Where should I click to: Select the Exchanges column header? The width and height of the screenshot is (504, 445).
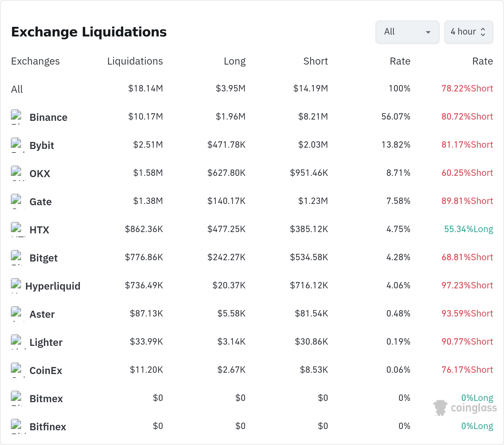(x=35, y=61)
